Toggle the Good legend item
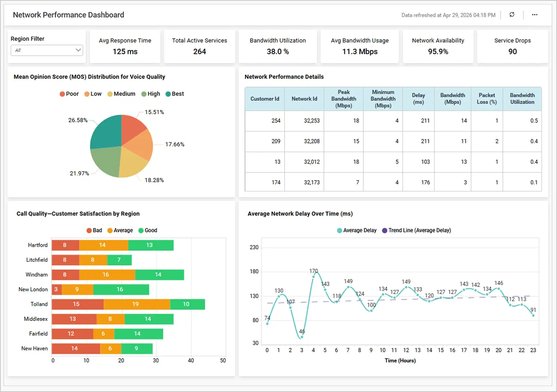Screen dimensions: 557x392 (x=148, y=231)
